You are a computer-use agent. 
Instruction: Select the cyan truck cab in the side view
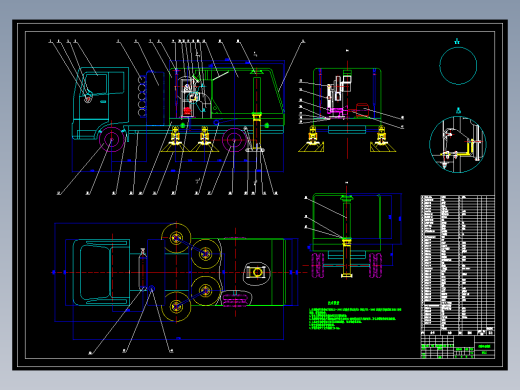coord(101,103)
